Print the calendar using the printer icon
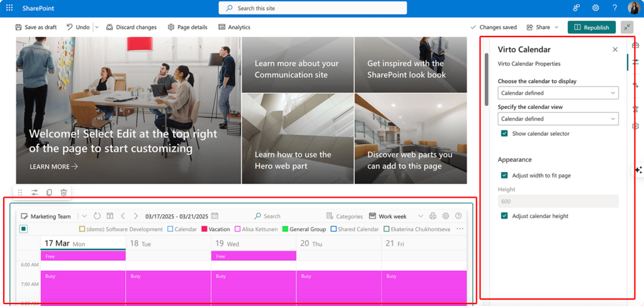The height and width of the screenshot is (306, 644). pos(433,216)
